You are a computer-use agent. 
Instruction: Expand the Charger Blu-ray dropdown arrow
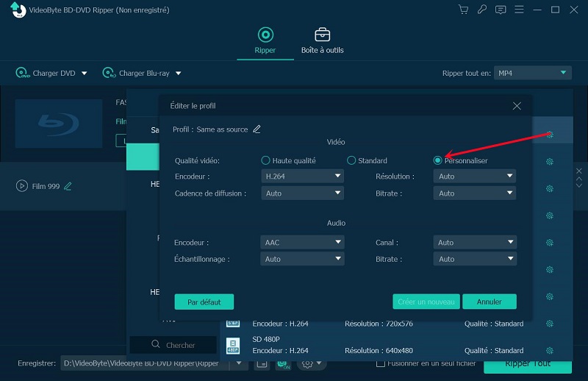pyautogui.click(x=179, y=74)
